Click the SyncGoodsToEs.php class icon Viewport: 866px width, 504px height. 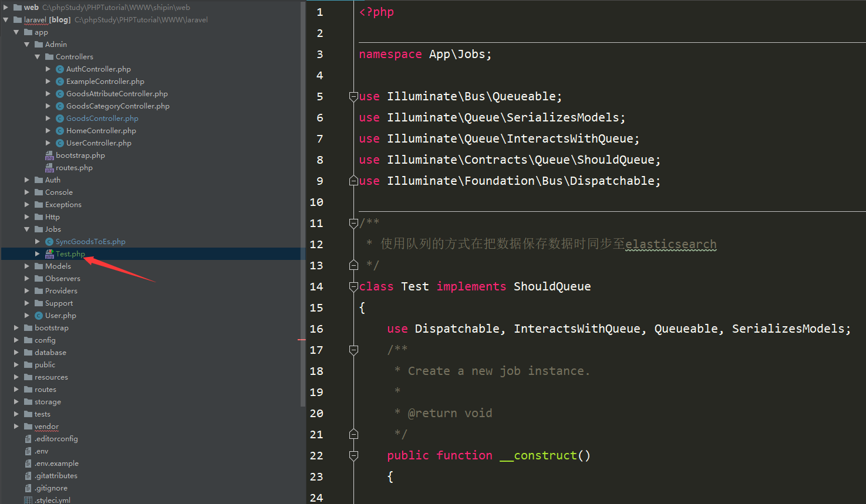coord(49,242)
